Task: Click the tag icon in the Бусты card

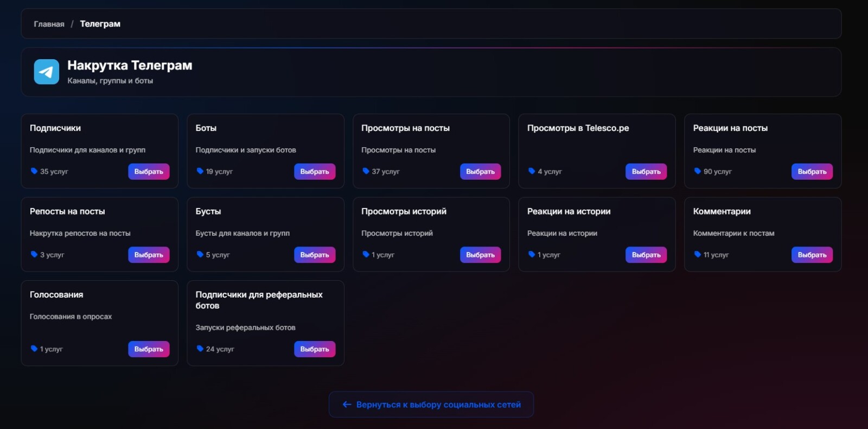Action: [x=200, y=254]
